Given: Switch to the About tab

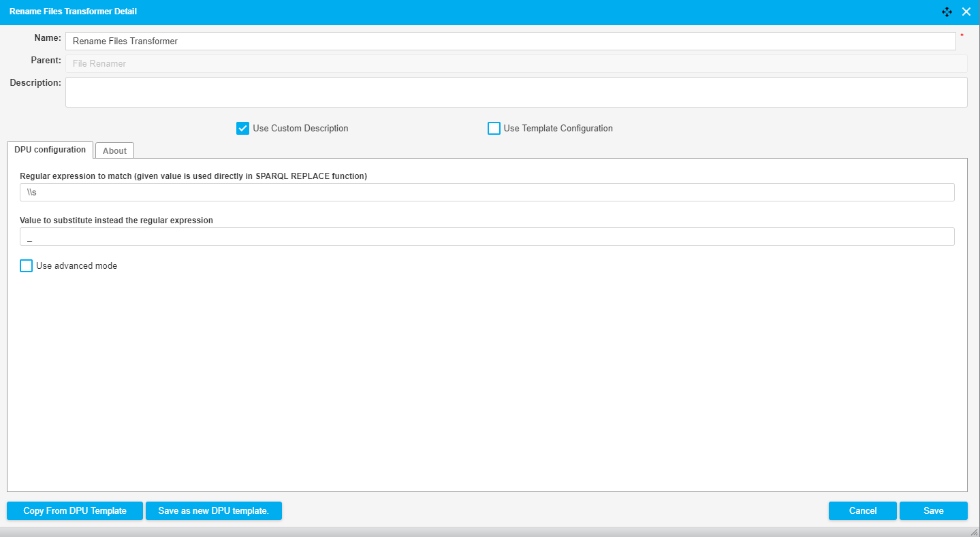Looking at the screenshot, I should [114, 150].
